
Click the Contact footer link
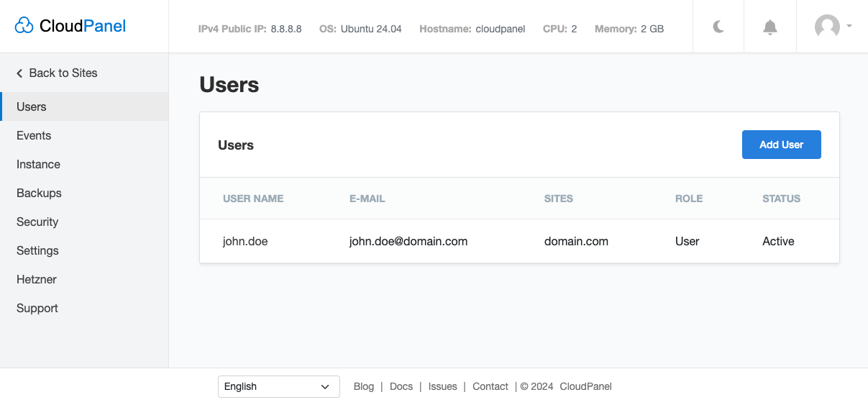490,386
